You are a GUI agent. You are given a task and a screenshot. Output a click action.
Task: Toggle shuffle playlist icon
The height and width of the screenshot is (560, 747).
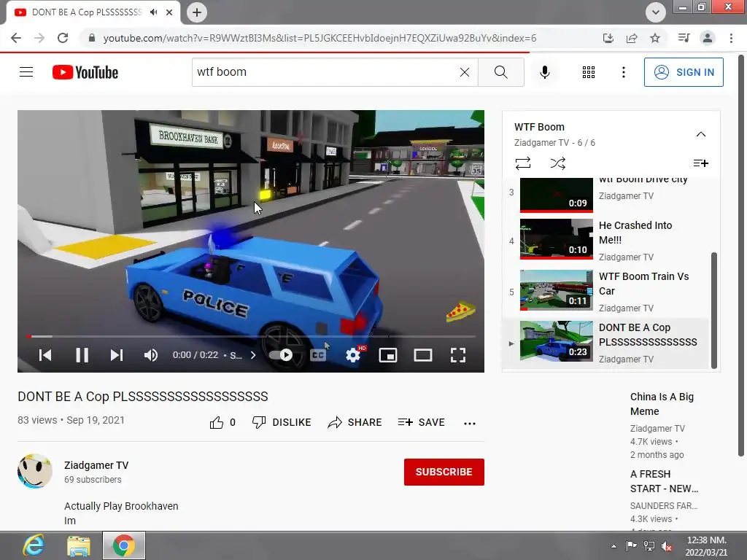(557, 163)
